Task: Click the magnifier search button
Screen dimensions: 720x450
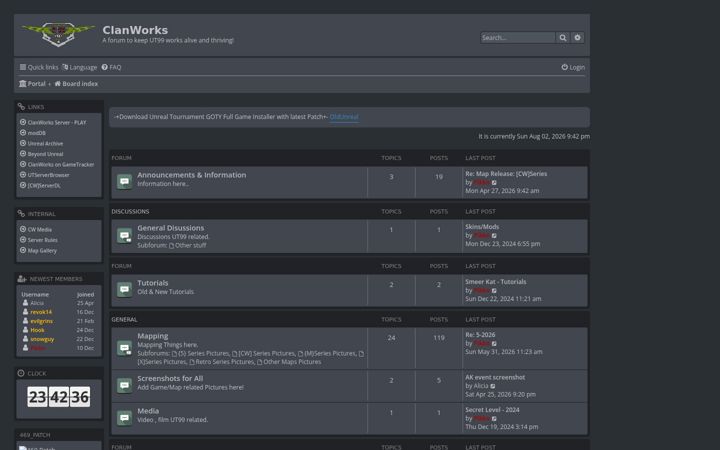Action: (x=562, y=38)
